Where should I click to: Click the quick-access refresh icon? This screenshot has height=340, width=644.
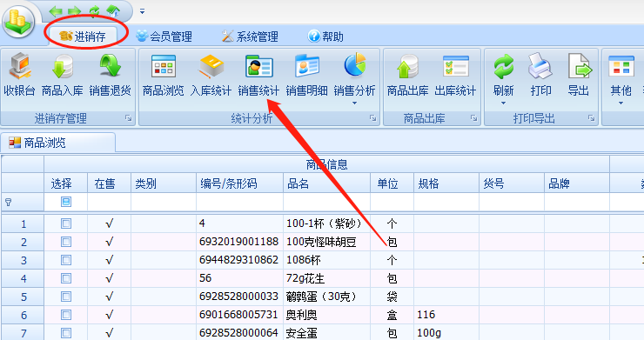point(94,11)
